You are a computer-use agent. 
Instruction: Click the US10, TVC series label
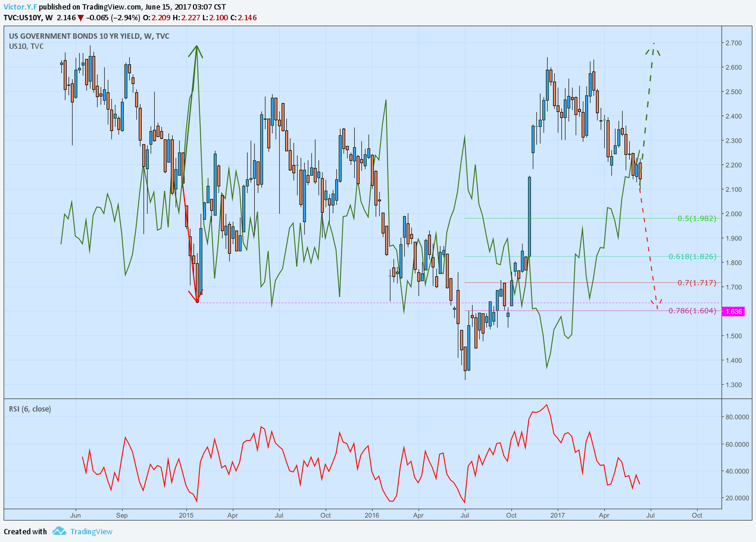[x=26, y=46]
